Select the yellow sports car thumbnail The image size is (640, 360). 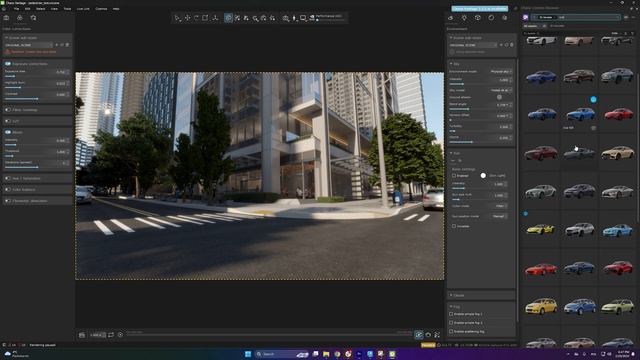tap(541, 230)
